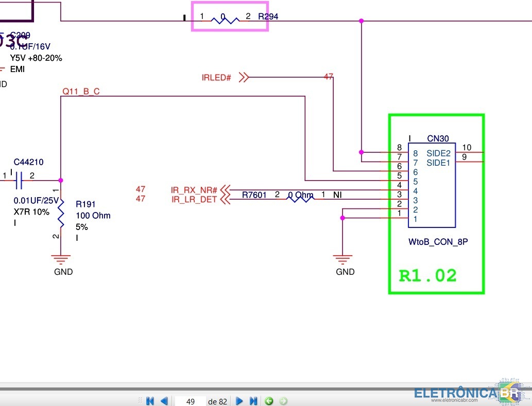Click the green previous view arrow

point(268,401)
